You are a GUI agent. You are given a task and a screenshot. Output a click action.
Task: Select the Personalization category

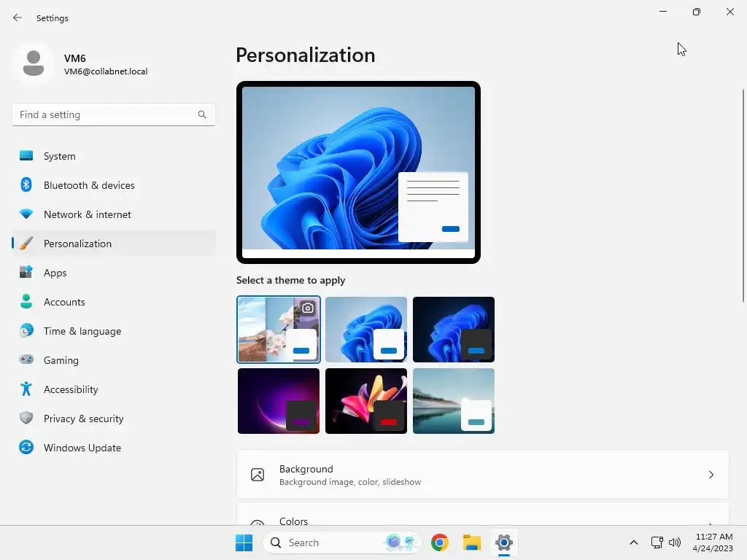114,244
